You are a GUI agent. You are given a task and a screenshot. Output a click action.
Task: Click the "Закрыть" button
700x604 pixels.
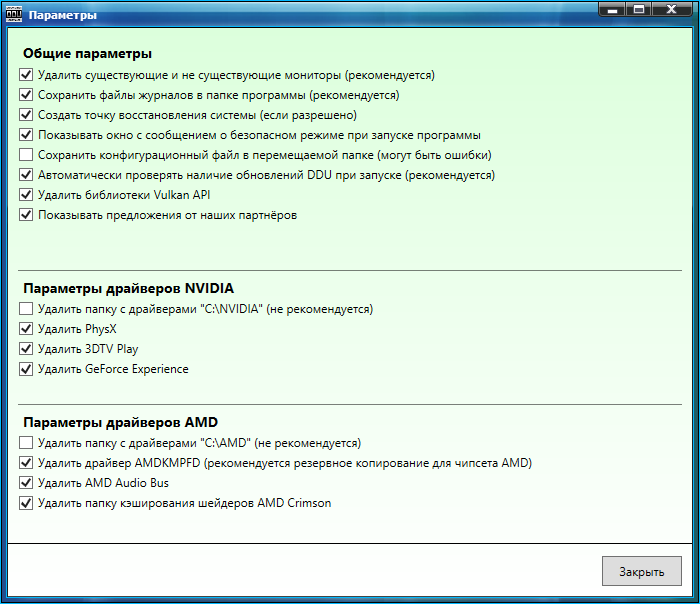(x=642, y=571)
